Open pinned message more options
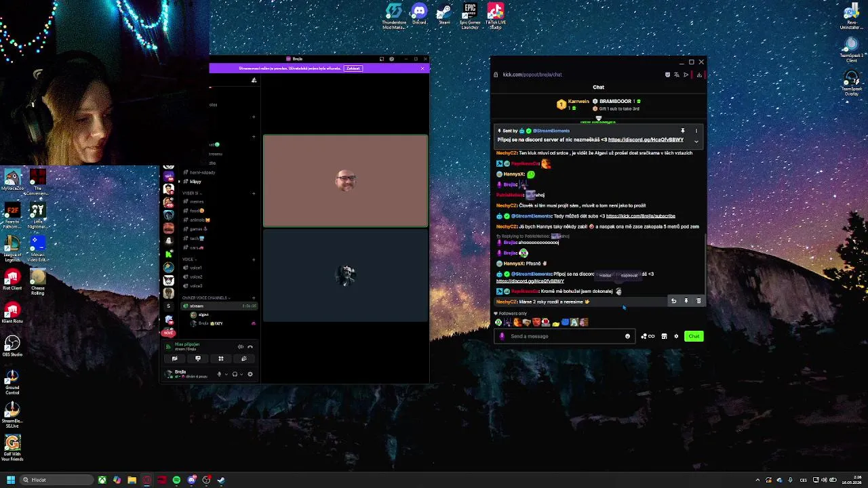The height and width of the screenshot is (488, 868). click(x=696, y=130)
